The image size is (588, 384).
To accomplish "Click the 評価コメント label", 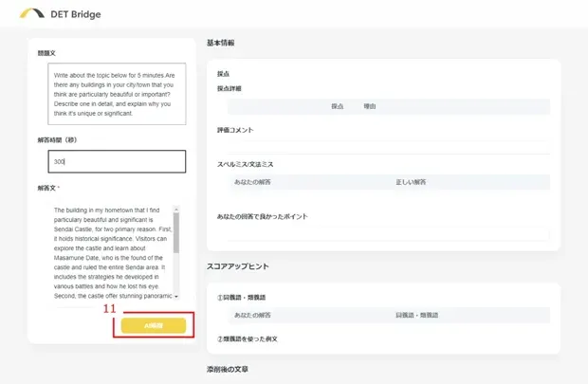I will click(x=235, y=130).
